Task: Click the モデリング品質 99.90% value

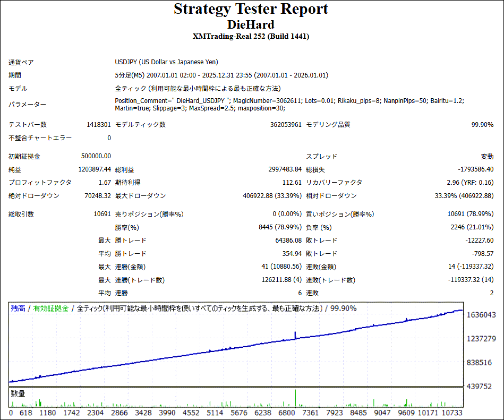Action: click(482, 125)
